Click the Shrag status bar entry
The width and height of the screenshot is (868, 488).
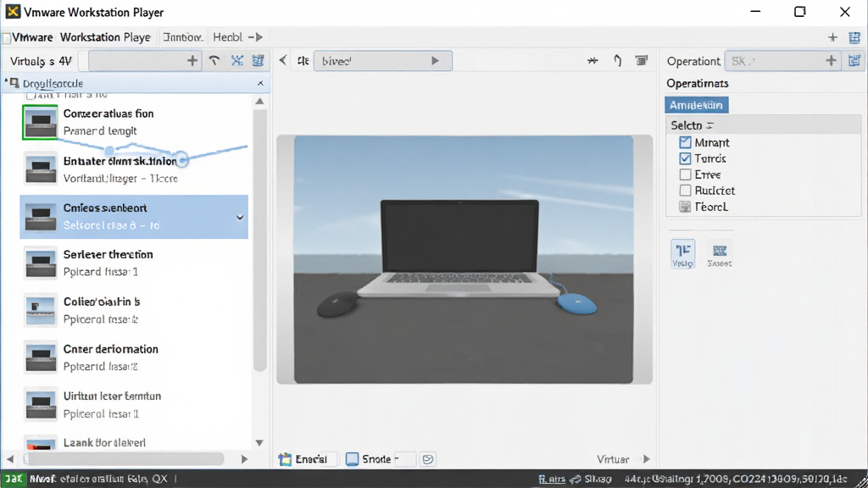(598, 480)
